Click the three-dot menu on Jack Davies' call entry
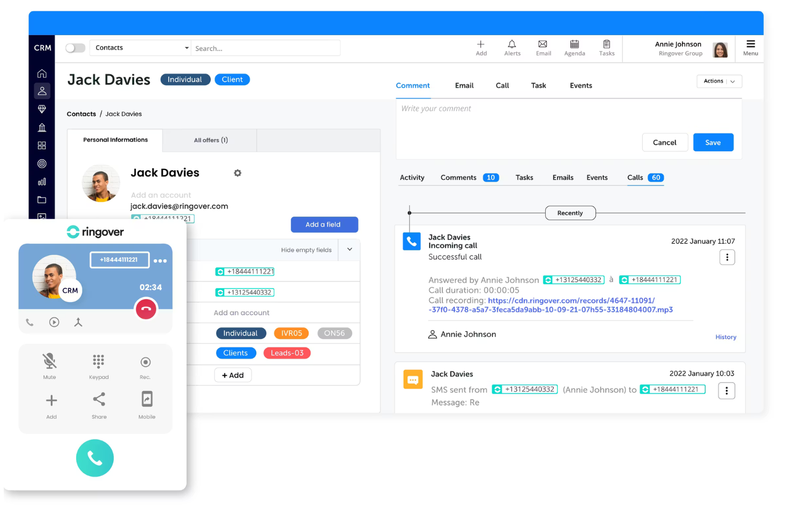This screenshot has height=532, width=798. coord(727,257)
